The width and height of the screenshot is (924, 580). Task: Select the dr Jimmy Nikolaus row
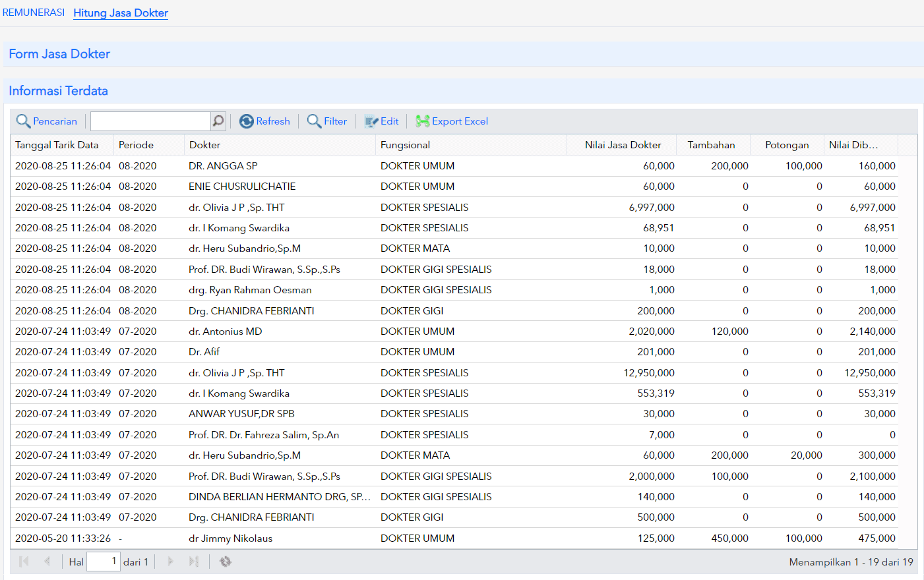pos(454,538)
